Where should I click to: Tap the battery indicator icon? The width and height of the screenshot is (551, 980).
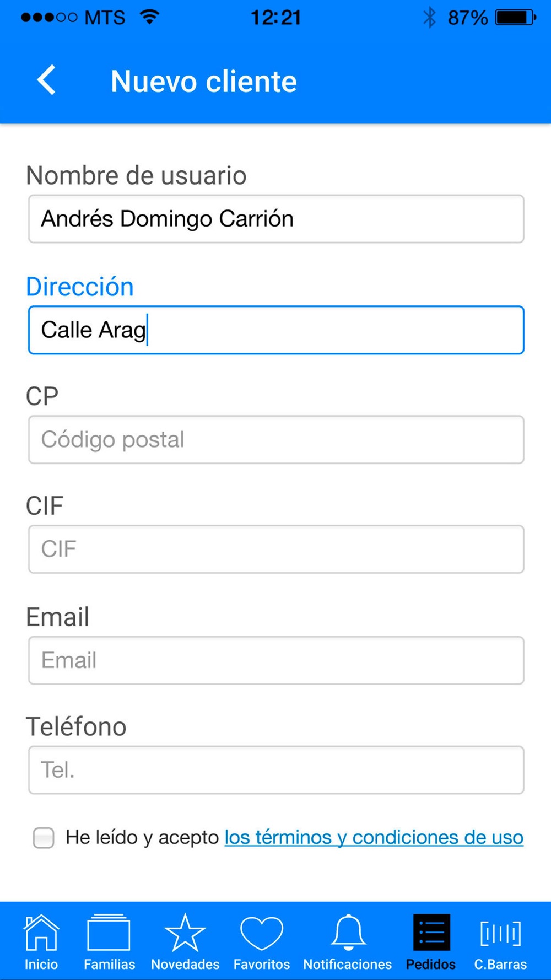pyautogui.click(x=515, y=18)
